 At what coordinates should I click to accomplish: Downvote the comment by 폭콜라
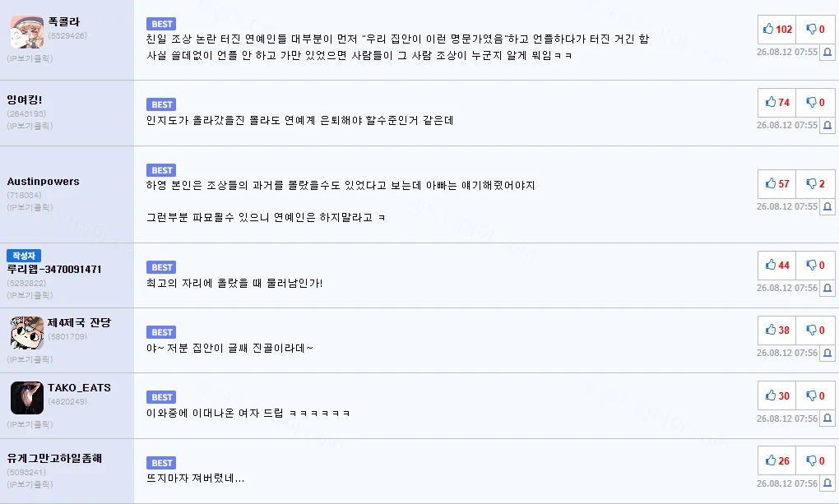click(x=815, y=30)
